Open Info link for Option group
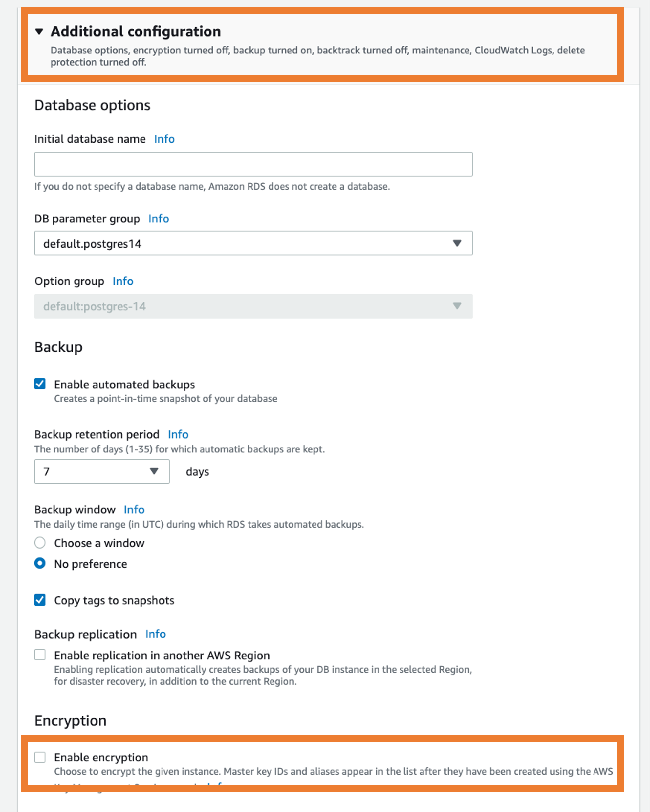The image size is (650, 812). [x=123, y=281]
